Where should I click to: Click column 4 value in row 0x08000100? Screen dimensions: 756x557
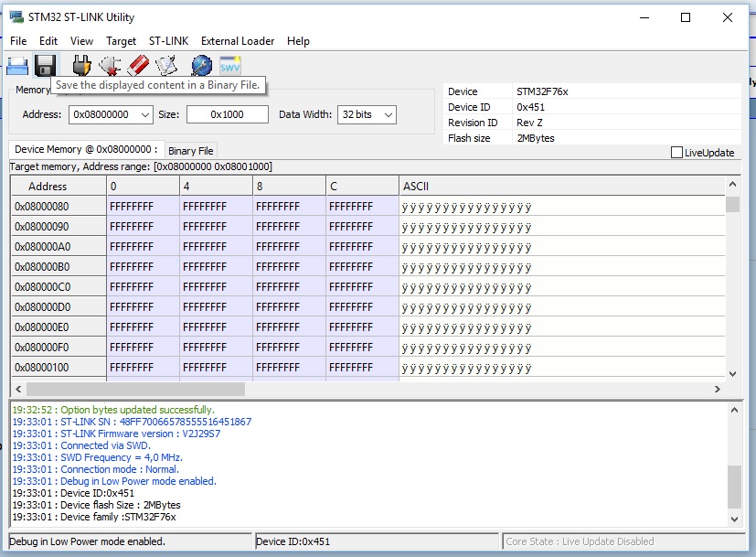216,368
